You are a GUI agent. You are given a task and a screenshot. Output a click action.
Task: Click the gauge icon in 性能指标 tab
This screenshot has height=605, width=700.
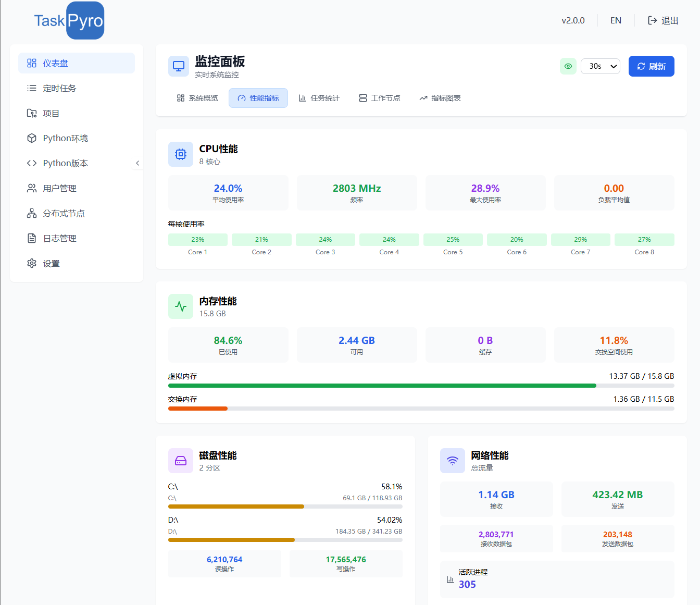click(242, 98)
